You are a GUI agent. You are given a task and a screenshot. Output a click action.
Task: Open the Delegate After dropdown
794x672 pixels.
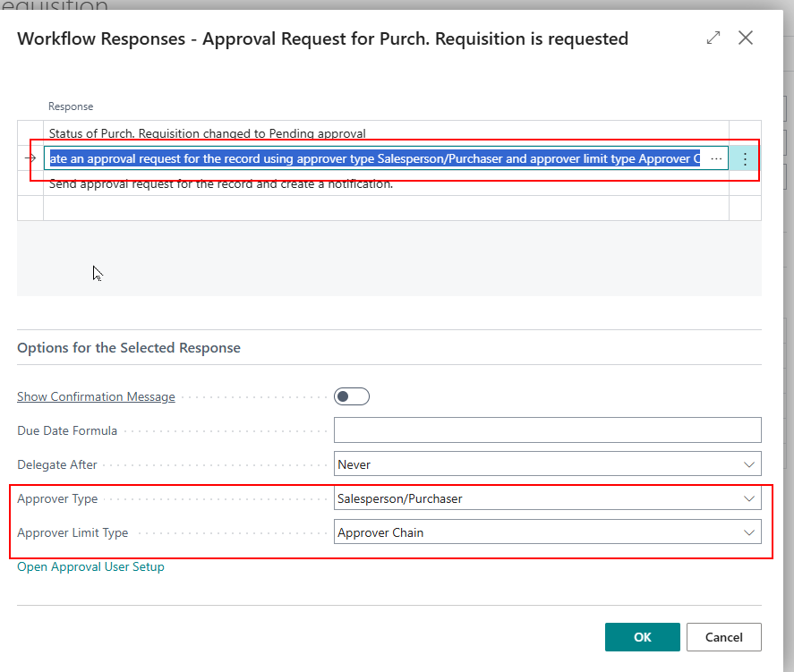[x=547, y=464]
